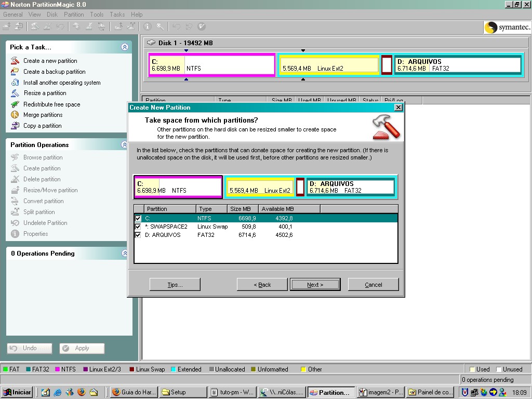Open the Tasks menu
Image resolution: width=532 pixels, height=399 pixels.
[x=117, y=15]
